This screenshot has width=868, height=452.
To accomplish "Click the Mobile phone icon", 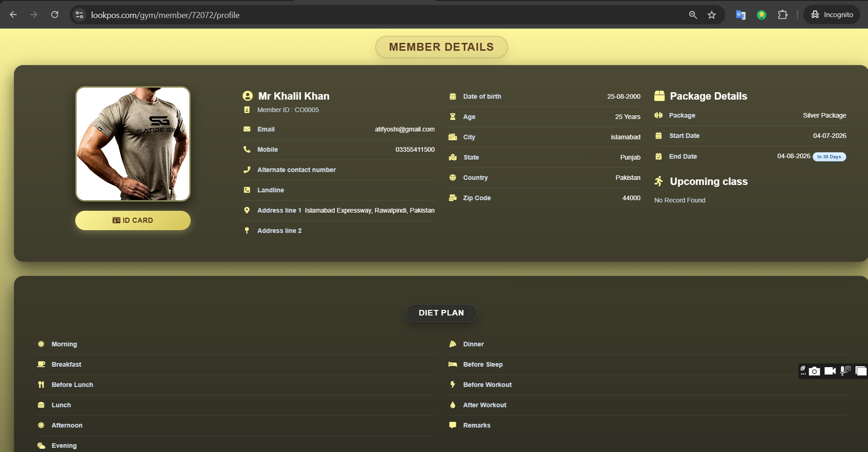I will point(247,149).
